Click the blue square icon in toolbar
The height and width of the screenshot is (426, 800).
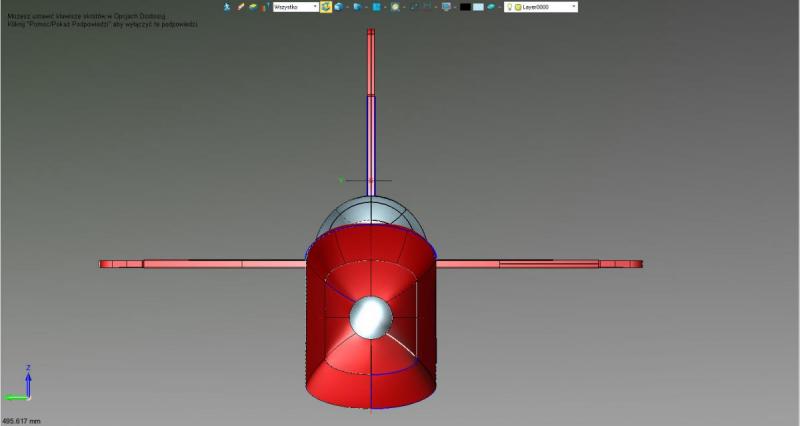(376, 7)
